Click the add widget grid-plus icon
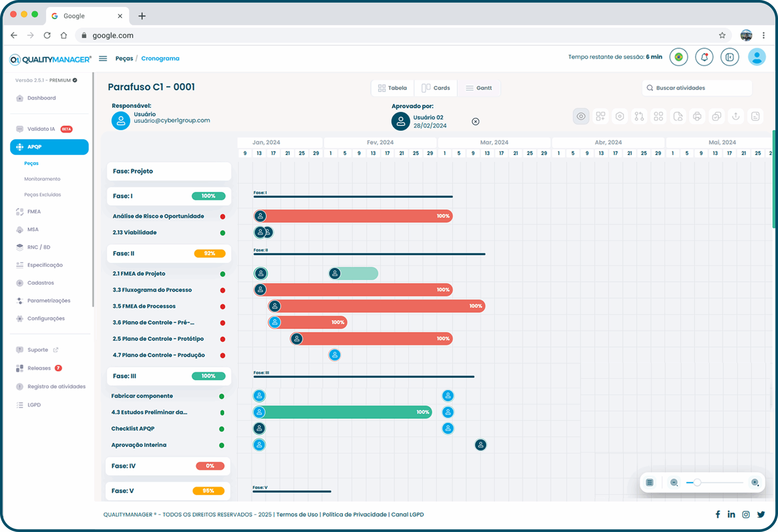Viewport: 778px width, 532px height. (600, 116)
